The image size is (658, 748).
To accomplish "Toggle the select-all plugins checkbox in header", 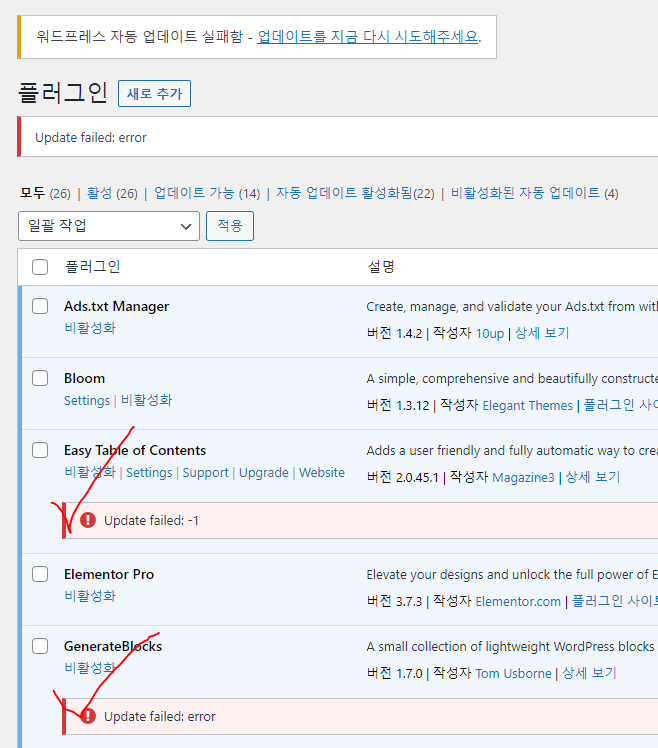I will (40, 267).
